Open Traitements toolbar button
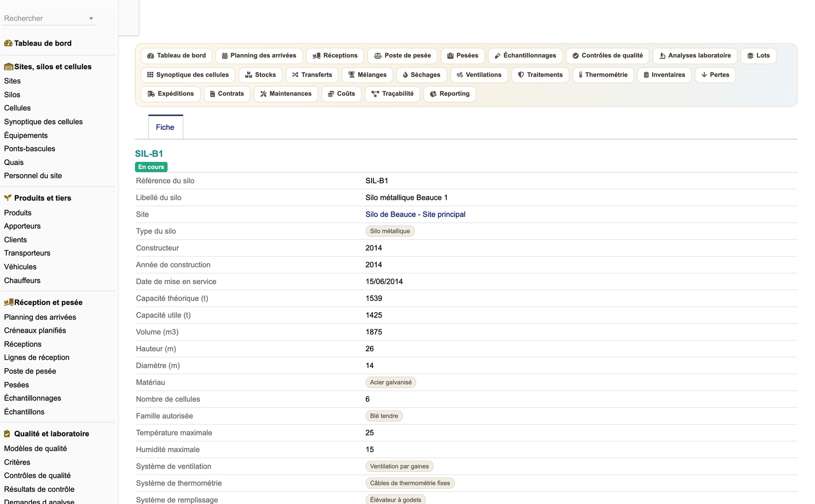Screen dimensions: 815x504 click(x=540, y=75)
